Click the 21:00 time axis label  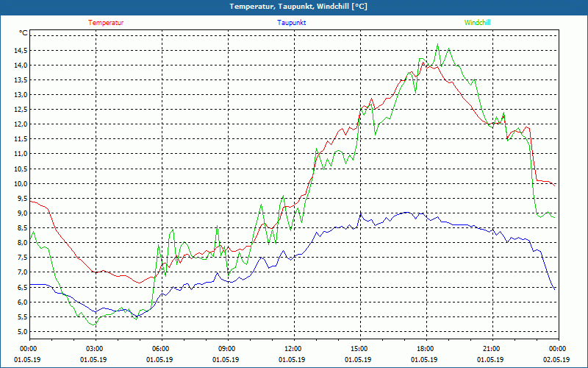492,349
